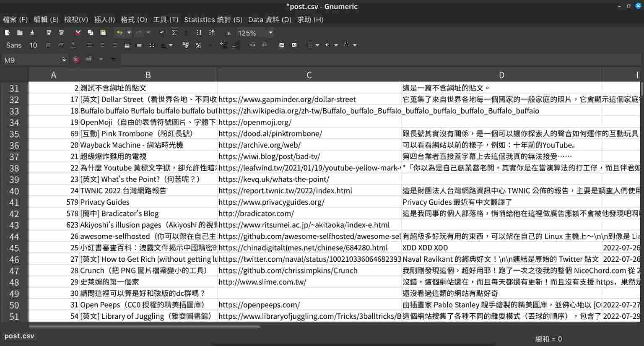
Task: Open the Undo history dropdown arrow
Action: tap(129, 33)
